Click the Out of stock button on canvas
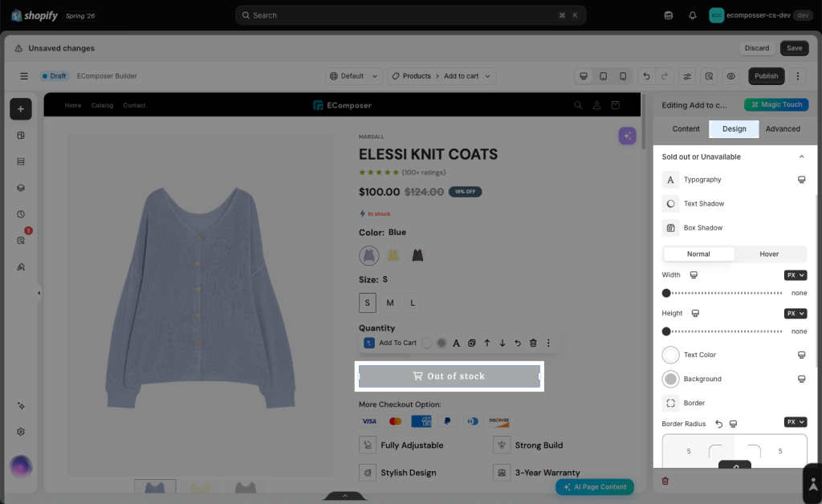This screenshot has height=504, width=822. click(450, 376)
